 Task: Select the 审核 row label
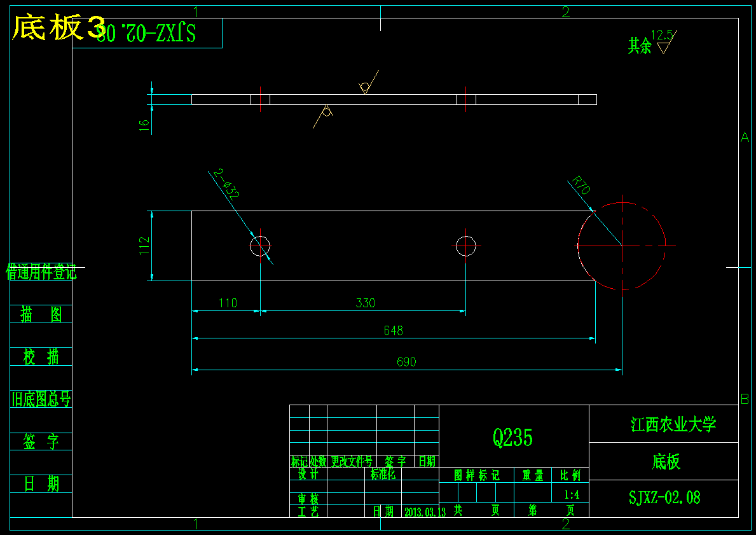pyautogui.click(x=308, y=499)
